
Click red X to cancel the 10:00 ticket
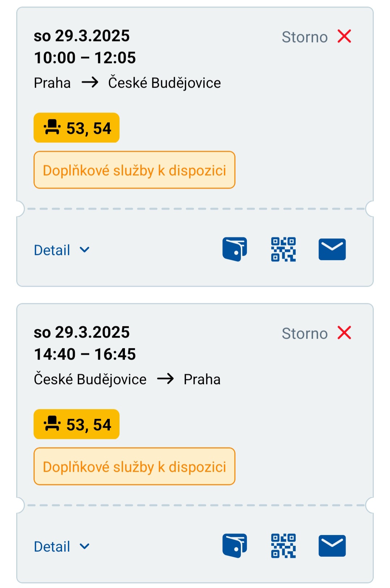pyautogui.click(x=344, y=36)
